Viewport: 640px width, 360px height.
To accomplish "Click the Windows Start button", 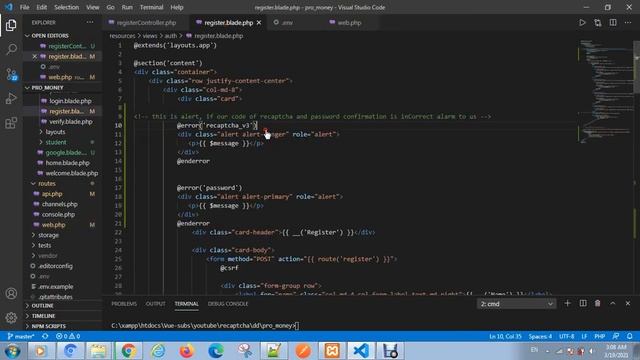I will click(x=12, y=351).
